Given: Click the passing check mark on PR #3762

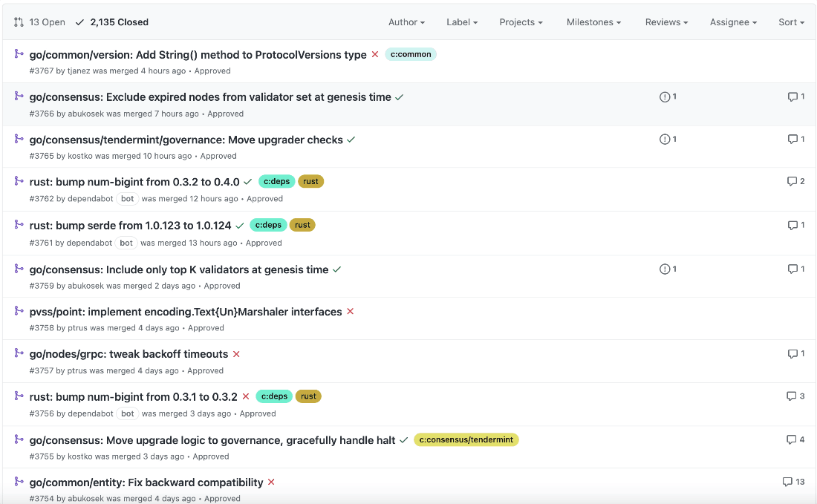Looking at the screenshot, I should (x=247, y=183).
